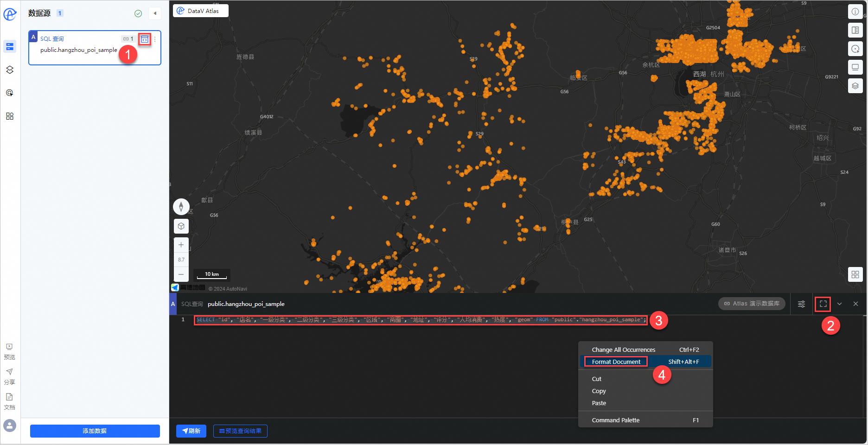Expand the SQL editor to fullscreen
The image size is (868, 445).
click(x=823, y=304)
